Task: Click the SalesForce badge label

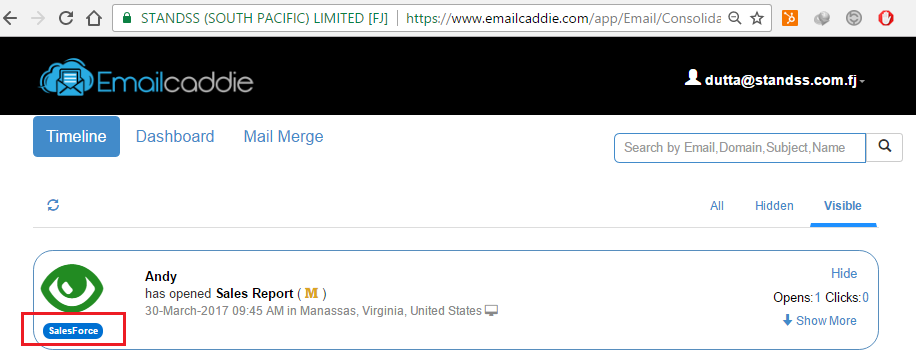Action: [73, 331]
